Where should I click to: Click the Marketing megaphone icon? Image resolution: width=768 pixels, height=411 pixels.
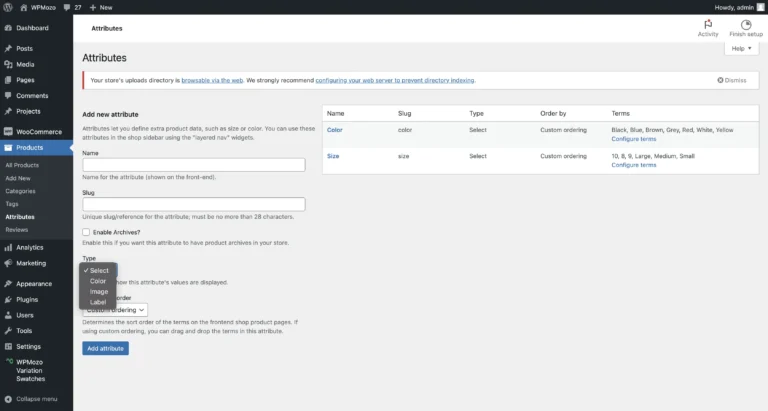(x=8, y=263)
